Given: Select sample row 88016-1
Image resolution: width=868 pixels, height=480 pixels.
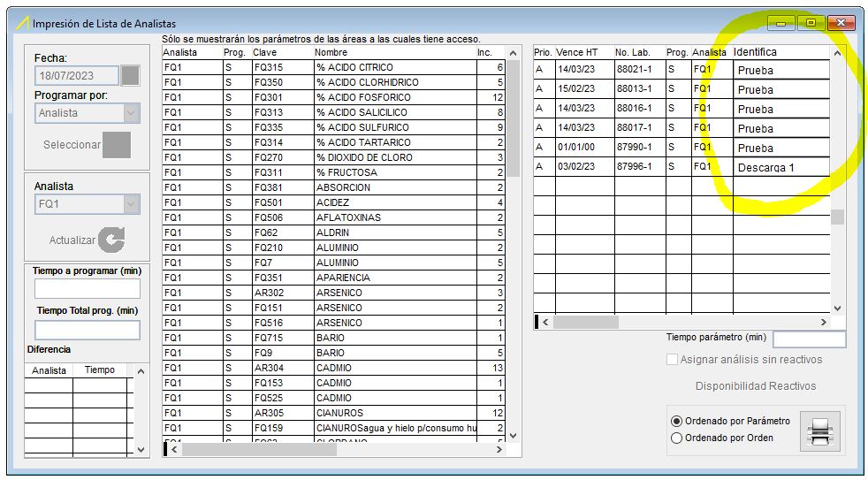Looking at the screenshot, I should pyautogui.click(x=681, y=108).
